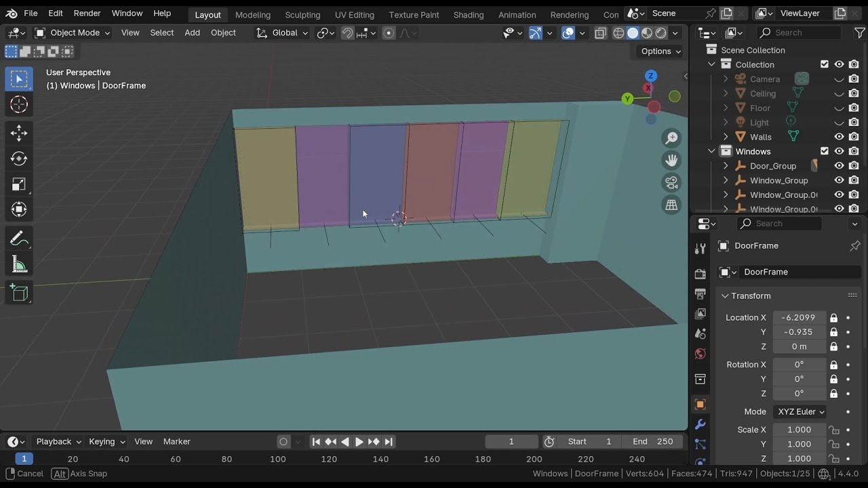This screenshot has height=488, width=868.
Task: Select the Measure tool
Action: 19,264
